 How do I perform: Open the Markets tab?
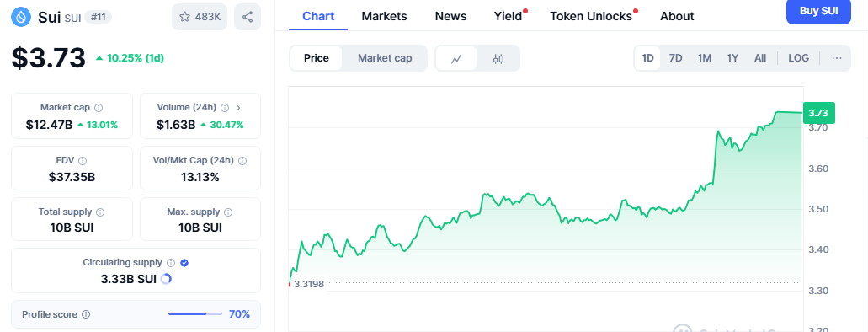(x=384, y=16)
